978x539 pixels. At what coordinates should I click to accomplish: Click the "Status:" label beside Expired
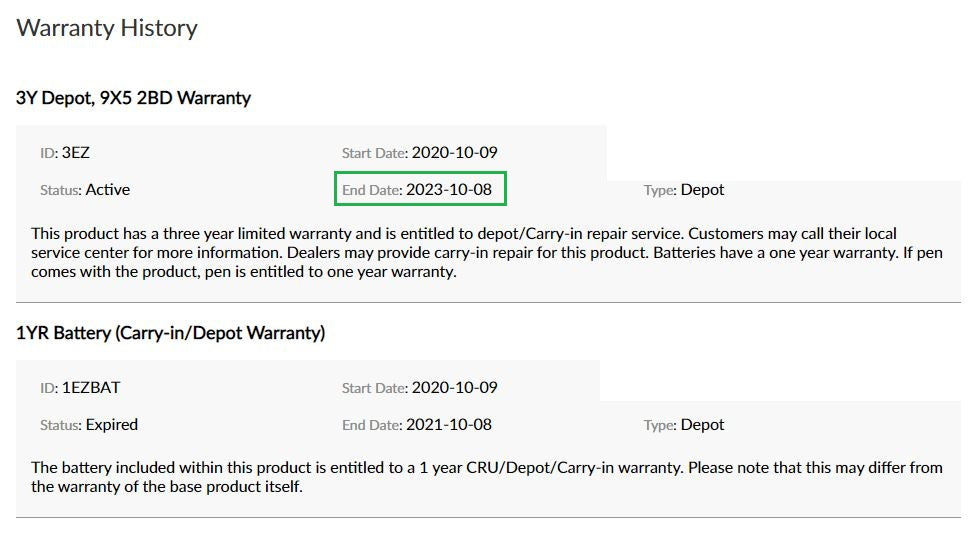pyautogui.click(x=60, y=425)
